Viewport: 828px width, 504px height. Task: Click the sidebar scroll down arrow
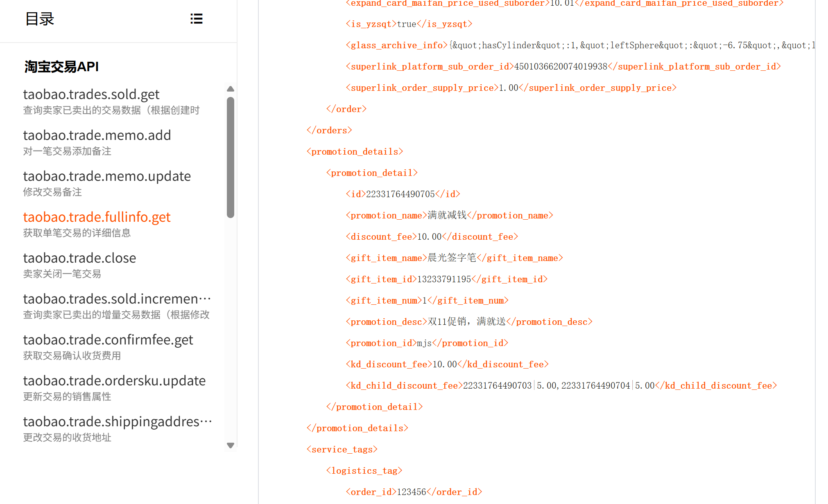coord(231,445)
